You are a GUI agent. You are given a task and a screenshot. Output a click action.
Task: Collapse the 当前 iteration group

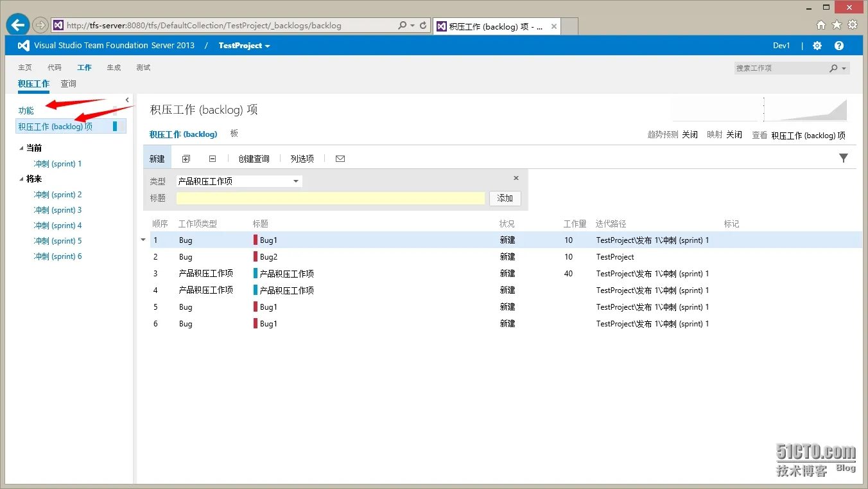pyautogui.click(x=21, y=148)
